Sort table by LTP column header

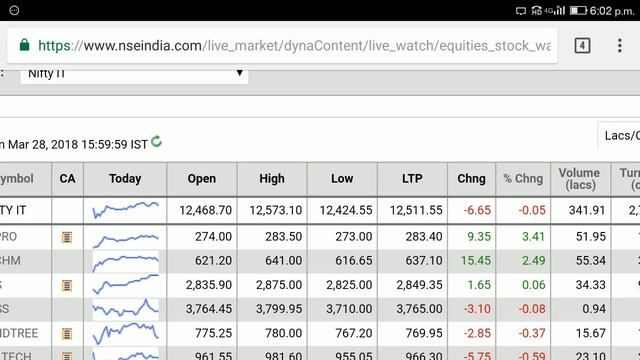412,179
